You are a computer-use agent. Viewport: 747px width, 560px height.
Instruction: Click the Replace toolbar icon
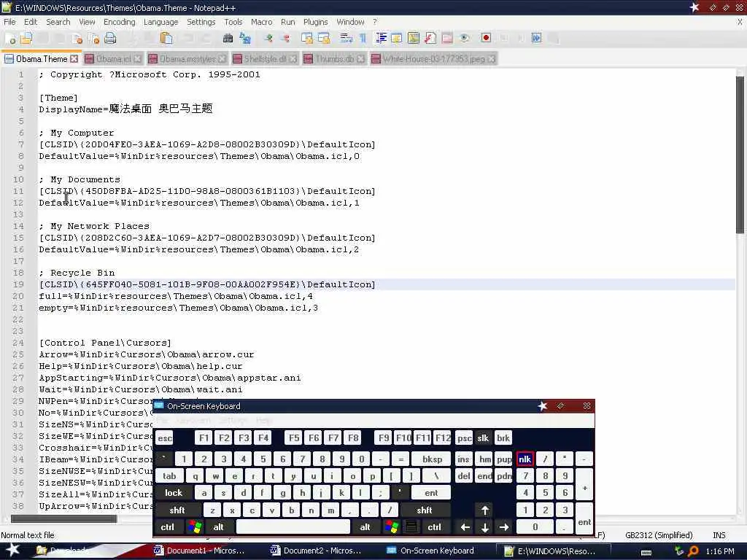(245, 39)
